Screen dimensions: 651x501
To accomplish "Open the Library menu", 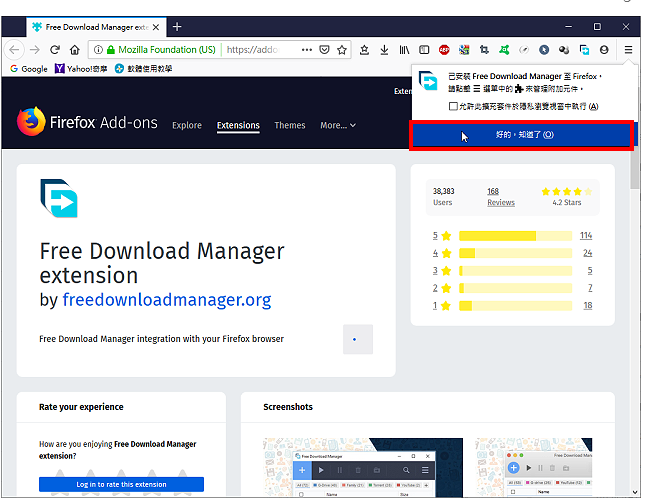I will pyautogui.click(x=404, y=50).
